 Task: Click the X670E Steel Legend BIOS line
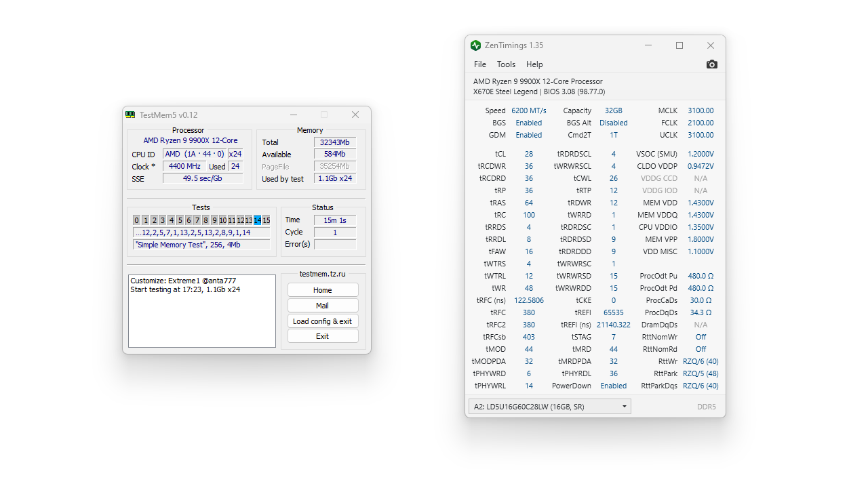coord(539,91)
